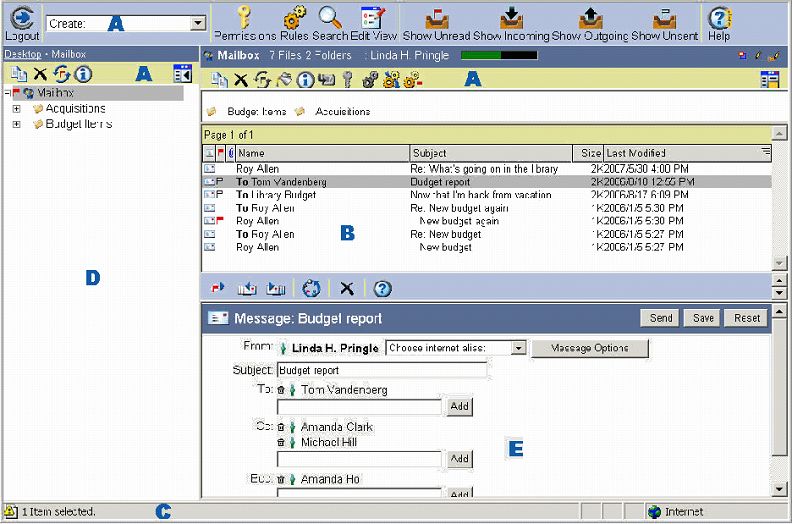Click the Message Options button

[x=590, y=348]
